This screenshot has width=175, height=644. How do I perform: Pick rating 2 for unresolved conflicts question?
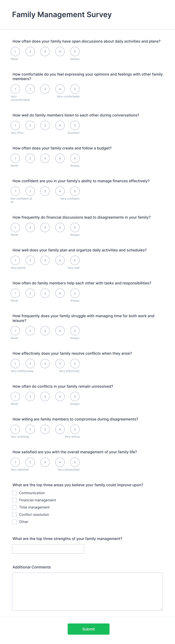click(30, 397)
